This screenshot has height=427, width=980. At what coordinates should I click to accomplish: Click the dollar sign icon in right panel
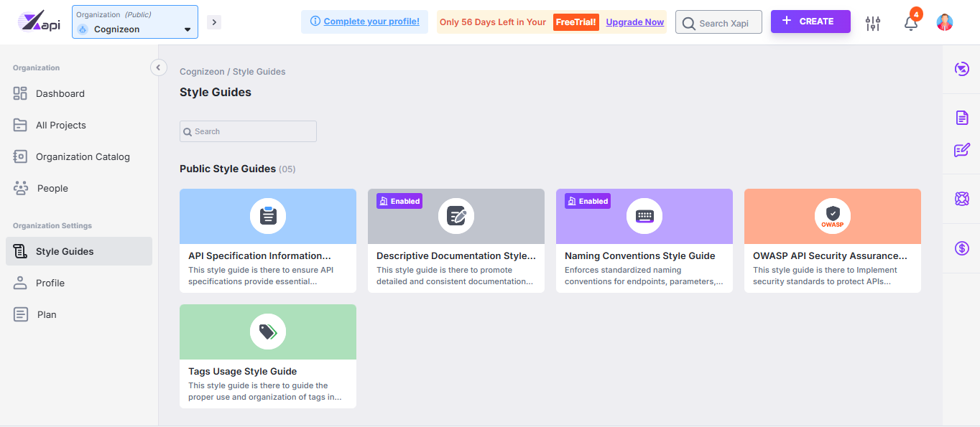coord(962,248)
